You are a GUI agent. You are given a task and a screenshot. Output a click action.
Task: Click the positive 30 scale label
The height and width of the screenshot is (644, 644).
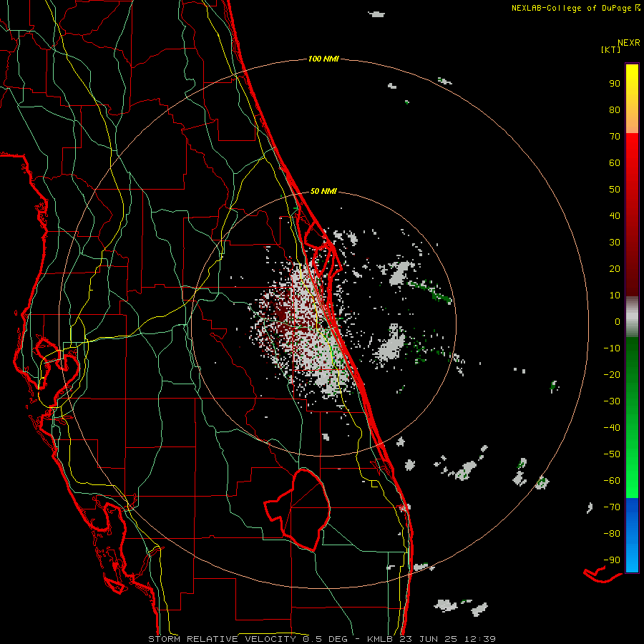pos(615,243)
